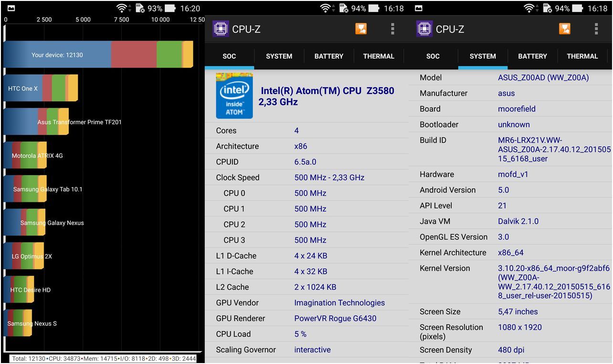Open overflow menu in the Intel Atom SOC screen
Viewport: 613px width, 364px height.
[x=392, y=29]
